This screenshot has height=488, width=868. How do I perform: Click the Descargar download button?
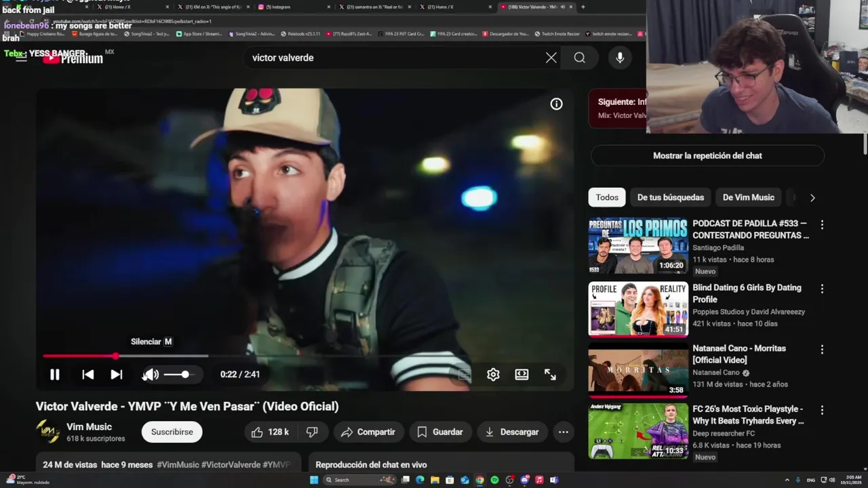pyautogui.click(x=512, y=432)
